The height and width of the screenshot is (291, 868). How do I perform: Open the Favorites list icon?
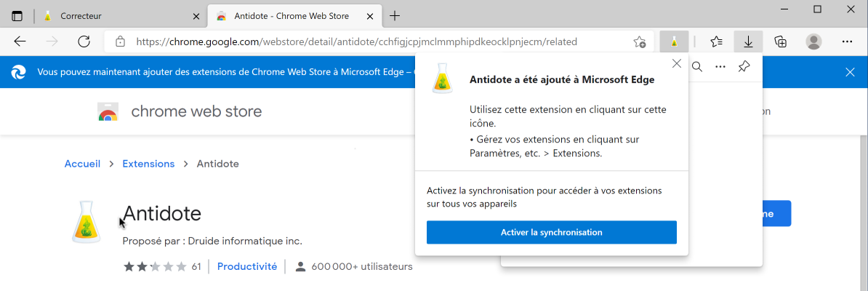point(716,41)
